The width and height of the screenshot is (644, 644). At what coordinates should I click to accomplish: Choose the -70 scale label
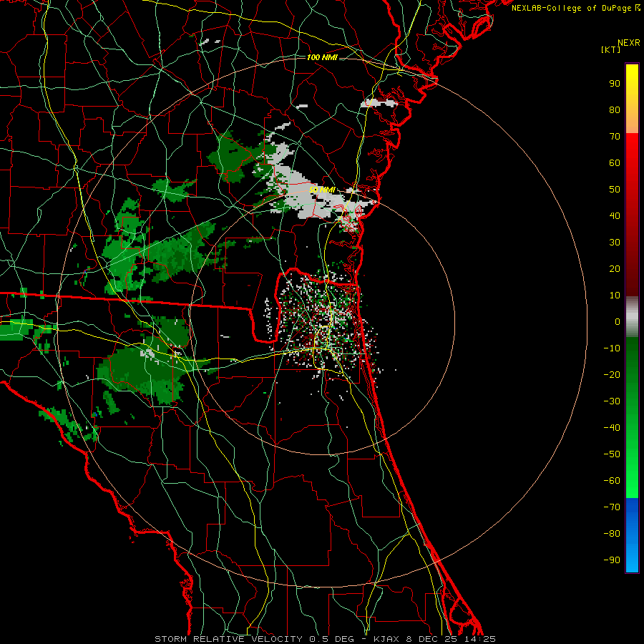612,507
